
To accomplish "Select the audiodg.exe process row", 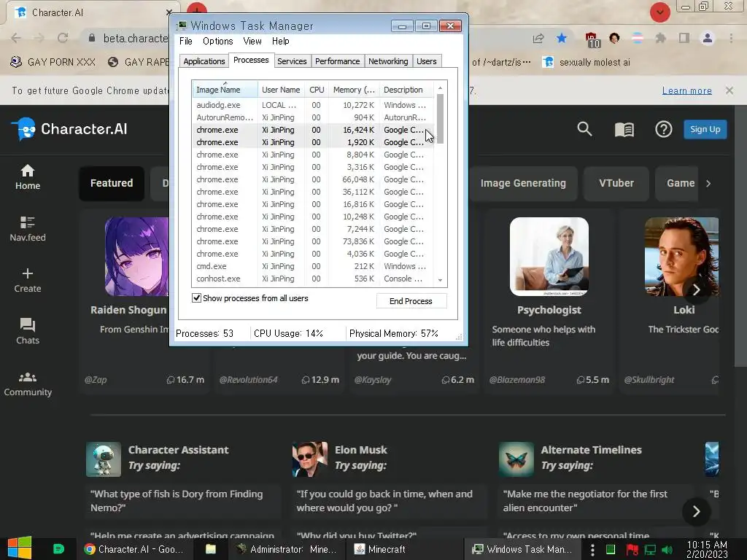I will (313, 105).
